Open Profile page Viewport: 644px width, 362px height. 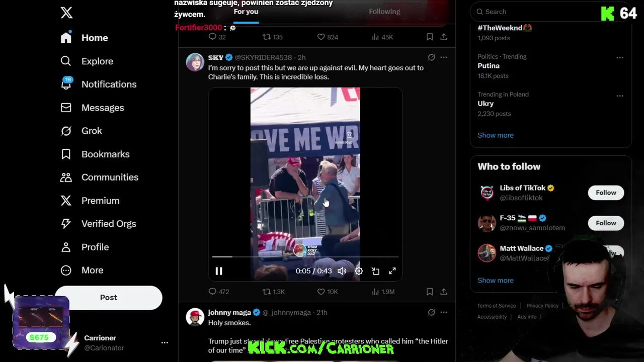click(x=85, y=247)
